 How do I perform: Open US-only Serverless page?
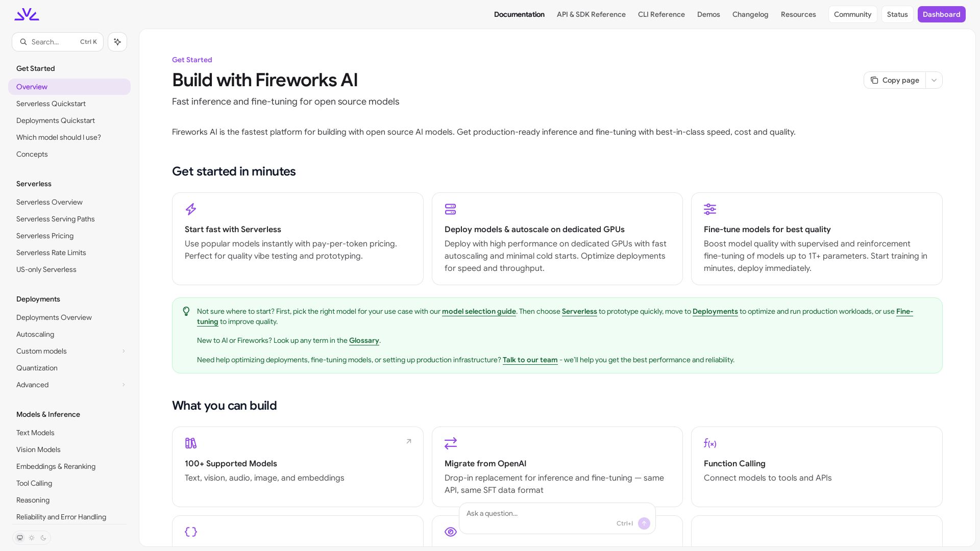[69, 269]
